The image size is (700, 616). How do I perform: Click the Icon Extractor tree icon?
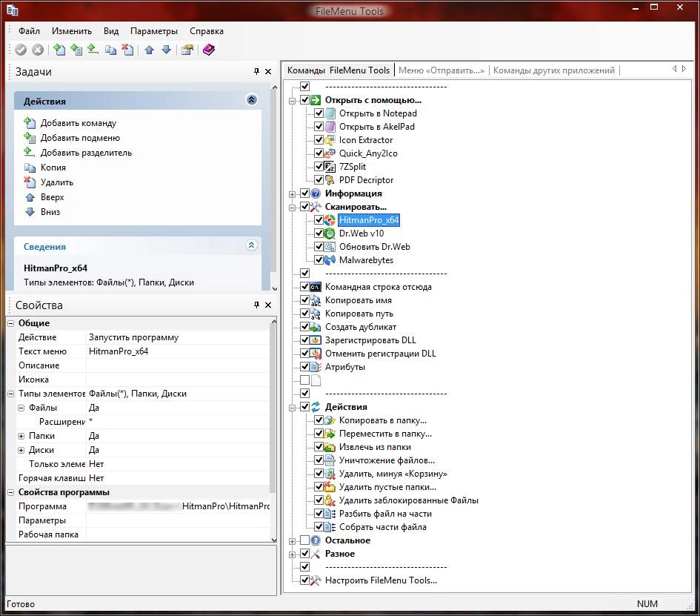[x=330, y=140]
